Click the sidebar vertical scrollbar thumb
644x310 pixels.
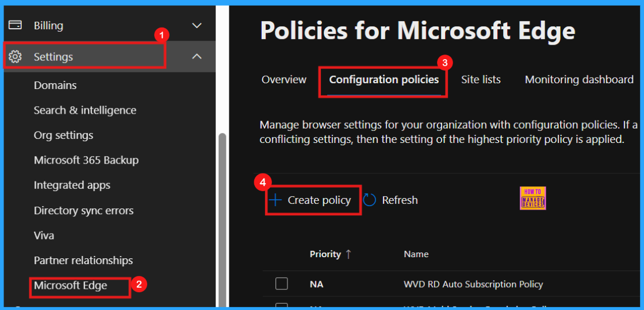pyautogui.click(x=222, y=219)
